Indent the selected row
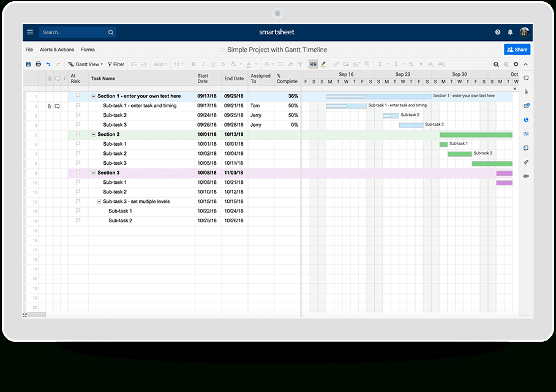Viewport: 556px width, 392px height. click(144, 64)
